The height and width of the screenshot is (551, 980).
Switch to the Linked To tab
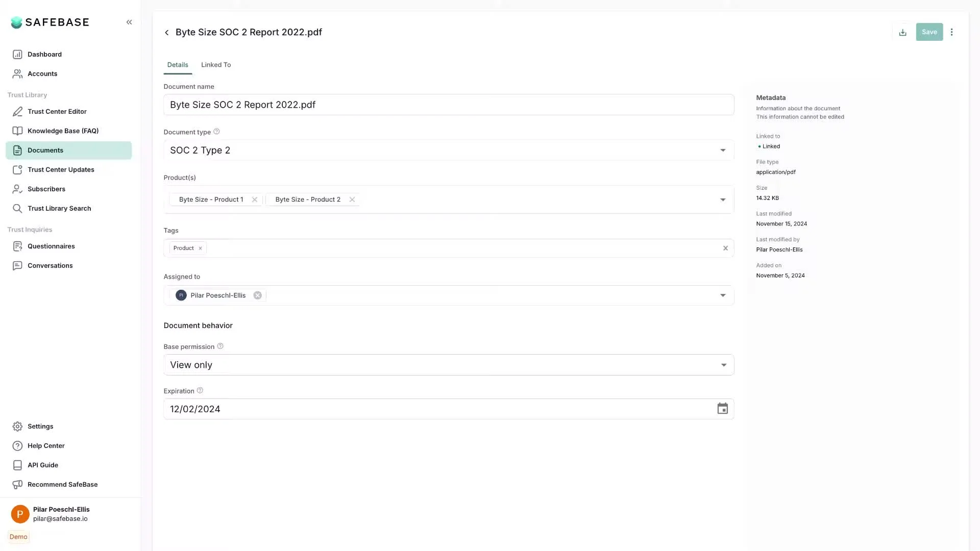[216, 65]
